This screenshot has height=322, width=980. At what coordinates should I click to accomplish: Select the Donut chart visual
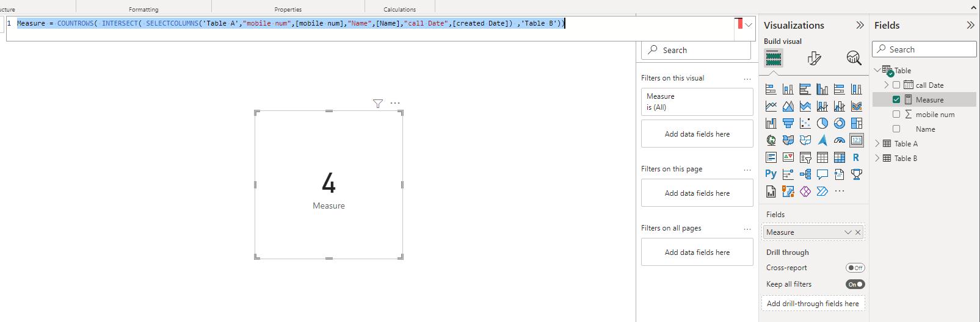tap(840, 123)
